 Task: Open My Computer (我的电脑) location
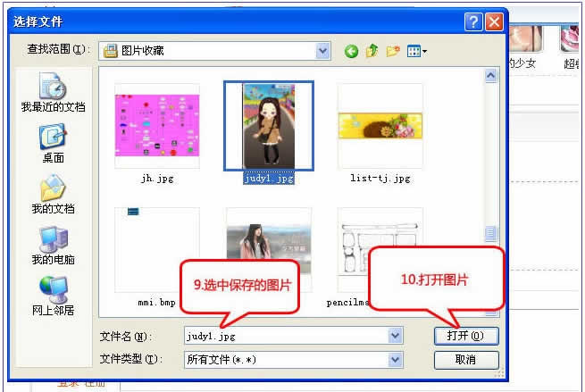53,245
